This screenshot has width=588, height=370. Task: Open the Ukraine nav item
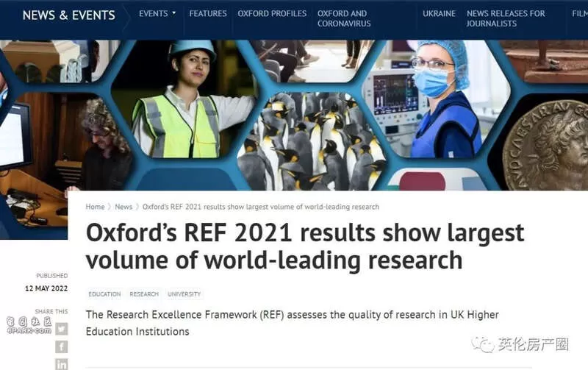click(x=439, y=13)
